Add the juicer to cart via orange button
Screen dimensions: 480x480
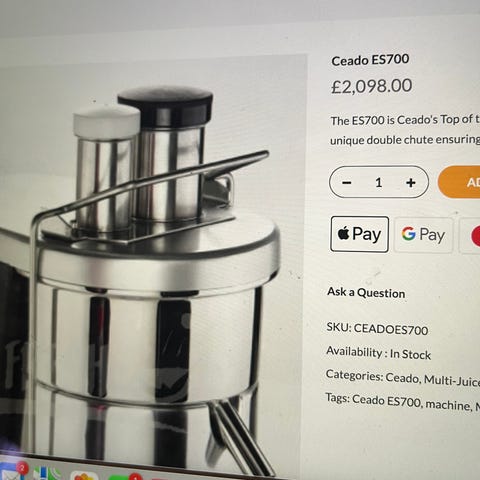459,182
